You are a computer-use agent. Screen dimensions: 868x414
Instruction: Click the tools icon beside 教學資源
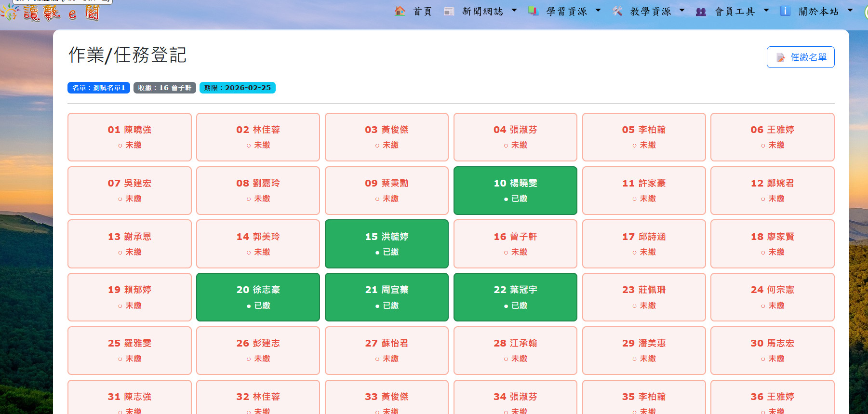click(617, 11)
